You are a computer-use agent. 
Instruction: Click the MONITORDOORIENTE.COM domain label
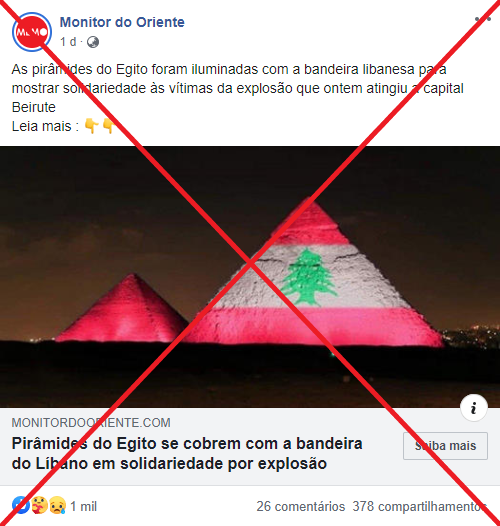91,423
